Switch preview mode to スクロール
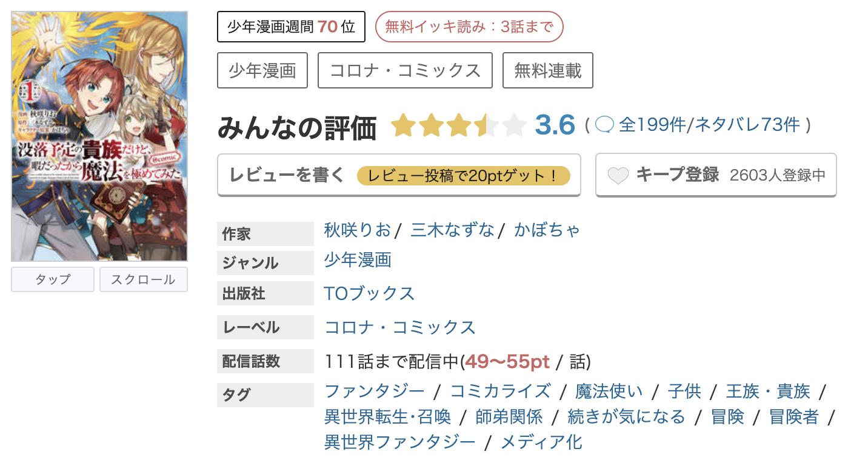 pyautogui.click(x=143, y=279)
